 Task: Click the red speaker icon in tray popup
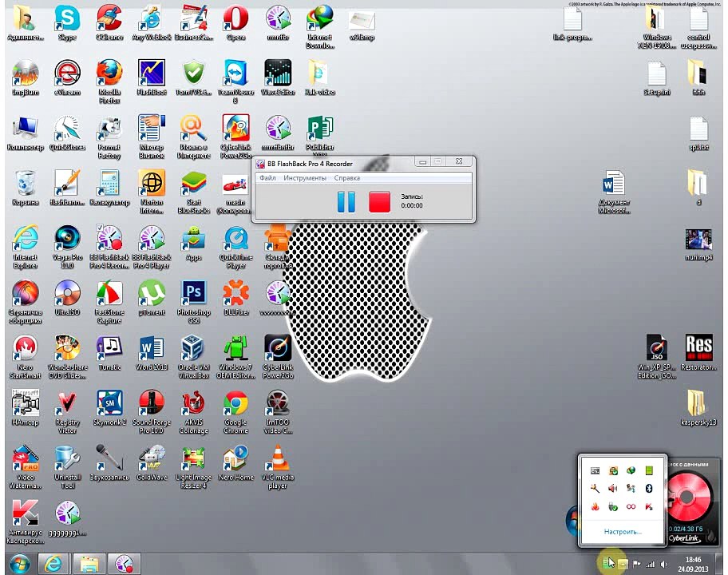(x=613, y=488)
